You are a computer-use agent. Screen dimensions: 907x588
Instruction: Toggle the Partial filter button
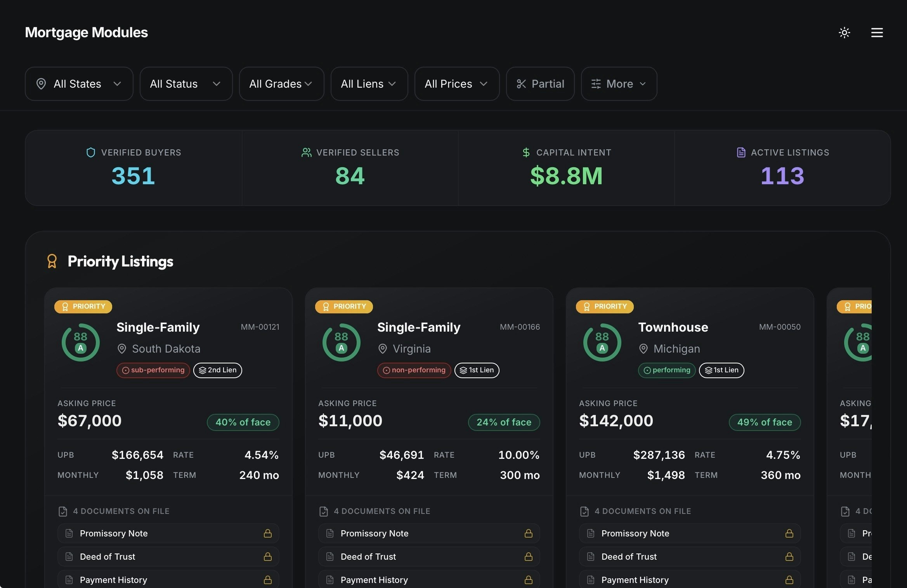pos(540,84)
